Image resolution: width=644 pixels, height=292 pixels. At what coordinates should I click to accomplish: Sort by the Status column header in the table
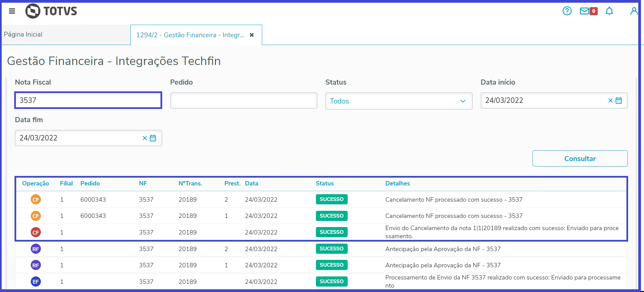pos(325,183)
